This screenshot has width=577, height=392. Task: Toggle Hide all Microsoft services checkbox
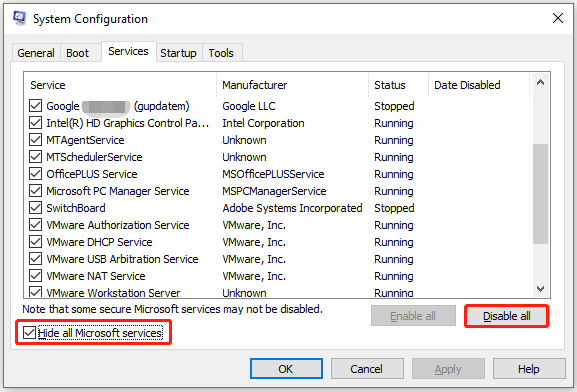(29, 333)
